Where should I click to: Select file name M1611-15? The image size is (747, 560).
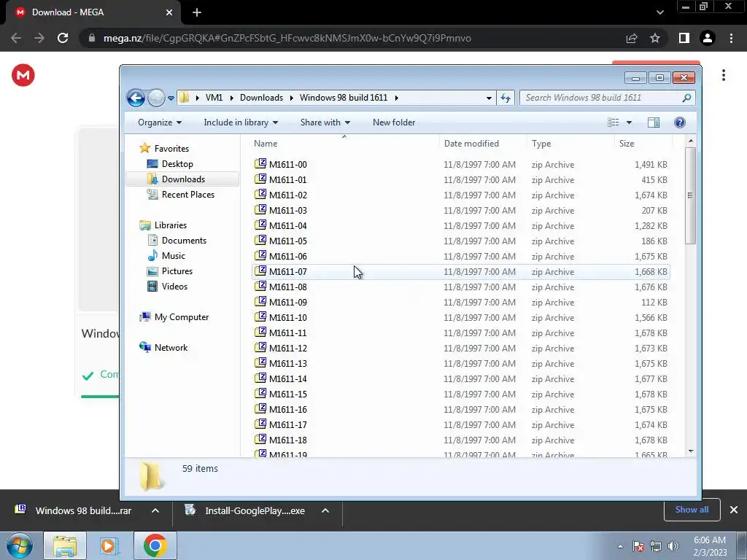coord(287,394)
